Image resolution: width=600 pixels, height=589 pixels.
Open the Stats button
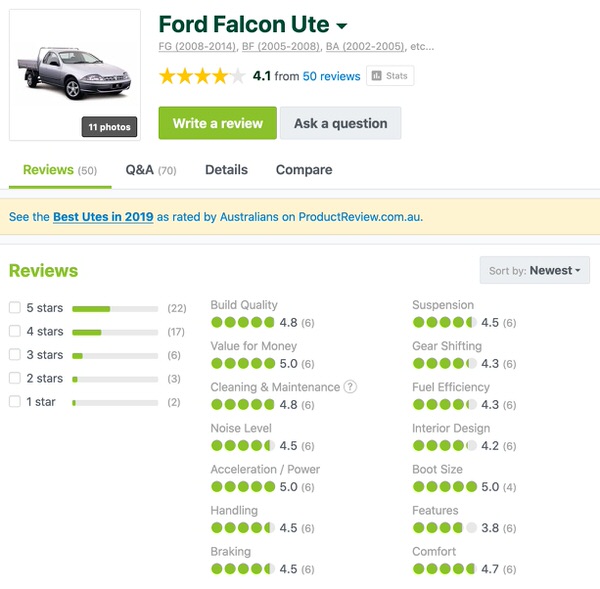point(390,76)
